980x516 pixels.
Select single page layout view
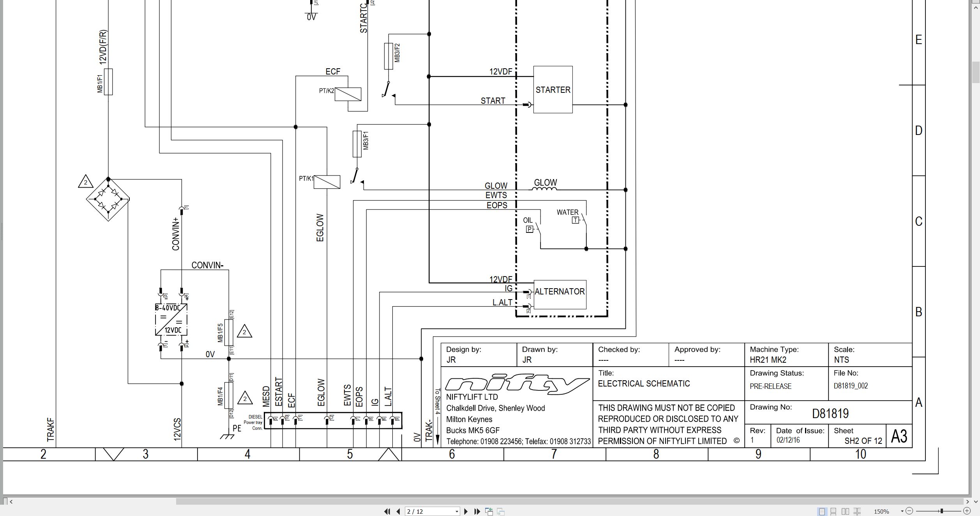click(822, 511)
